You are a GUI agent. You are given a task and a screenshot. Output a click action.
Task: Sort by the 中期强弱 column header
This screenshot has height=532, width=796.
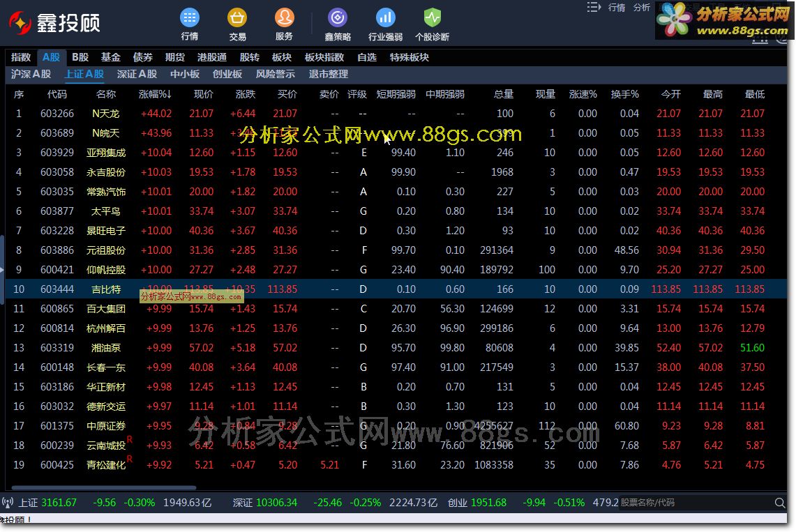point(444,94)
